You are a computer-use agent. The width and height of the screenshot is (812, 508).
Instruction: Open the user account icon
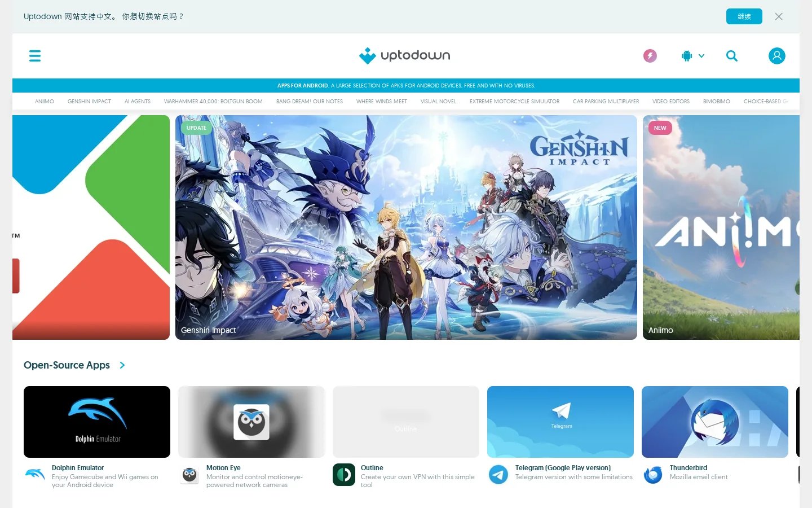pyautogui.click(x=777, y=56)
